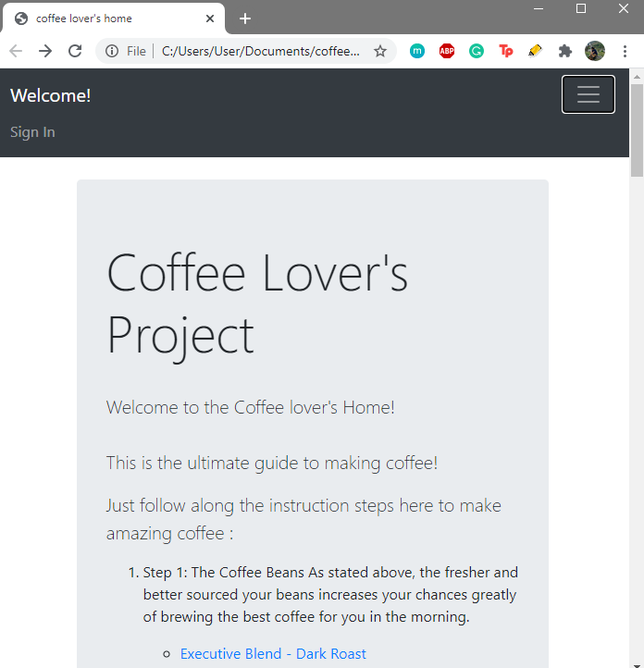Click the 'Sign In' nav link
This screenshot has width=644, height=668.
tap(32, 132)
